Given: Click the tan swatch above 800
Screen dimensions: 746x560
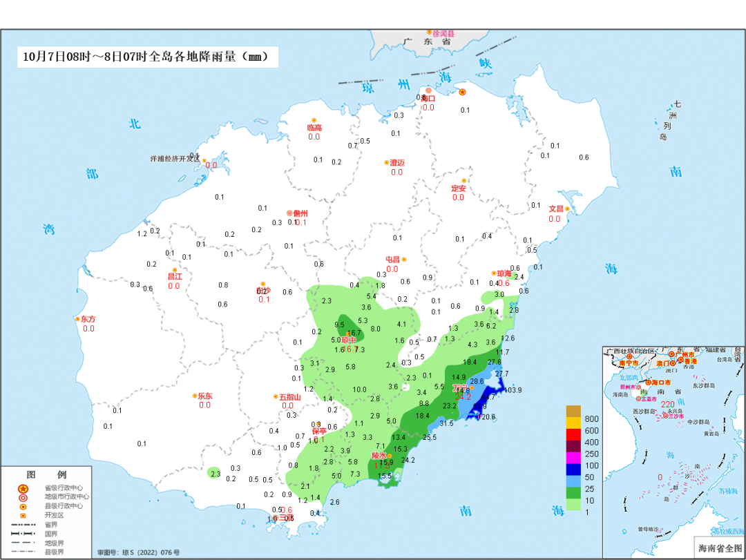Looking at the screenshot, I should tap(573, 412).
